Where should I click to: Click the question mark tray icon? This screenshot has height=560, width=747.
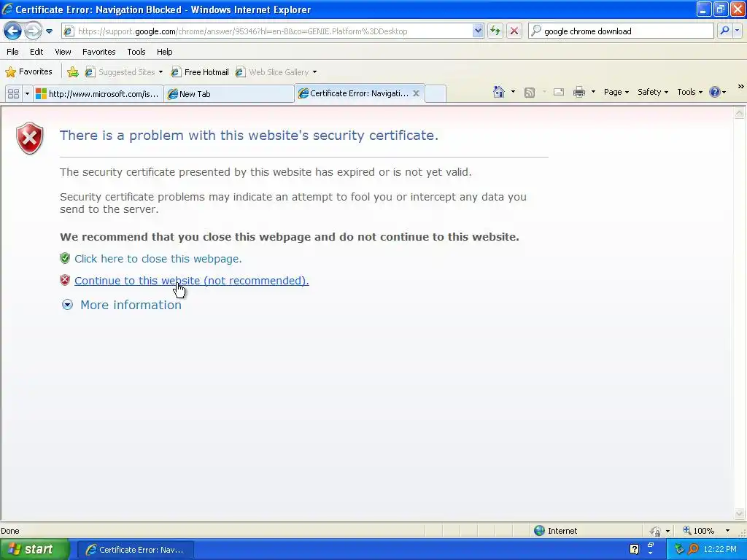634,549
